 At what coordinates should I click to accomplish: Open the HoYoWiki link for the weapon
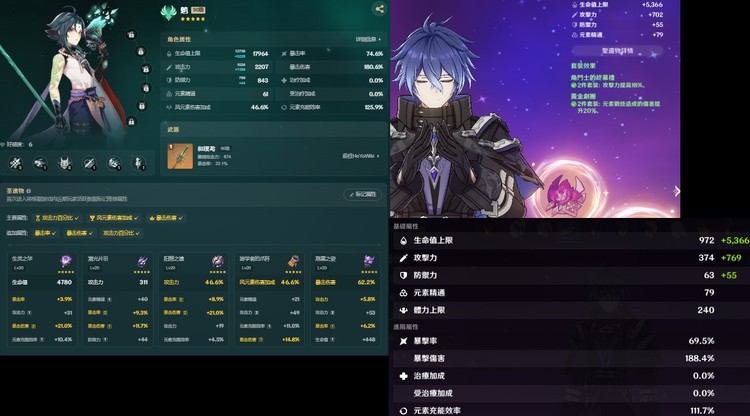(361, 156)
